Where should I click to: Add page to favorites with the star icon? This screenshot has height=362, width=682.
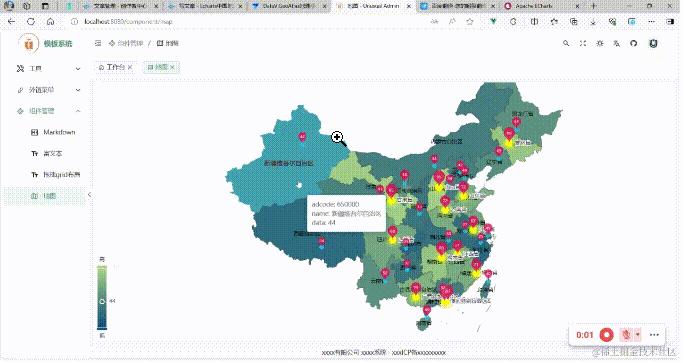pyautogui.click(x=470, y=21)
